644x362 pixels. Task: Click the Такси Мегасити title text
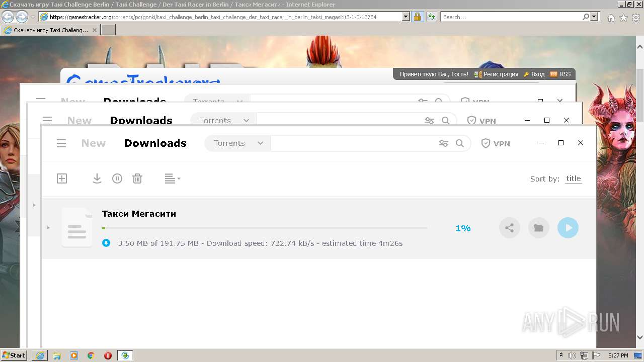[x=139, y=214]
